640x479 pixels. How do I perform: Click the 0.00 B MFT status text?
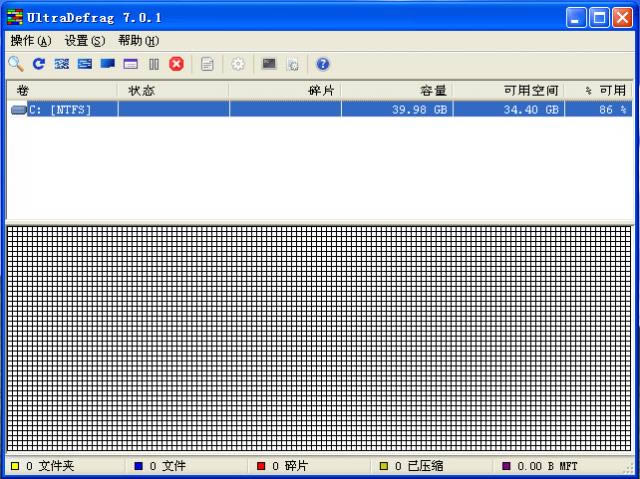tap(547, 466)
